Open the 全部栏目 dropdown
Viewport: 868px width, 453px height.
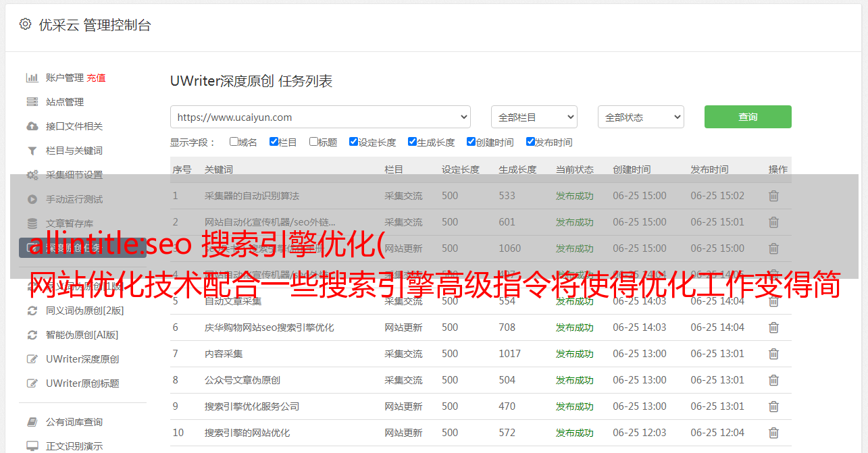click(534, 117)
